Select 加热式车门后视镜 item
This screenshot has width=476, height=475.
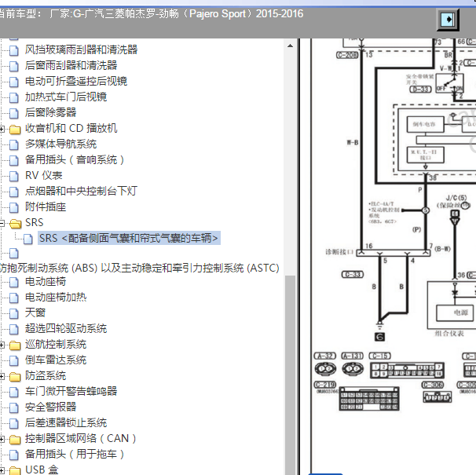click(x=66, y=97)
